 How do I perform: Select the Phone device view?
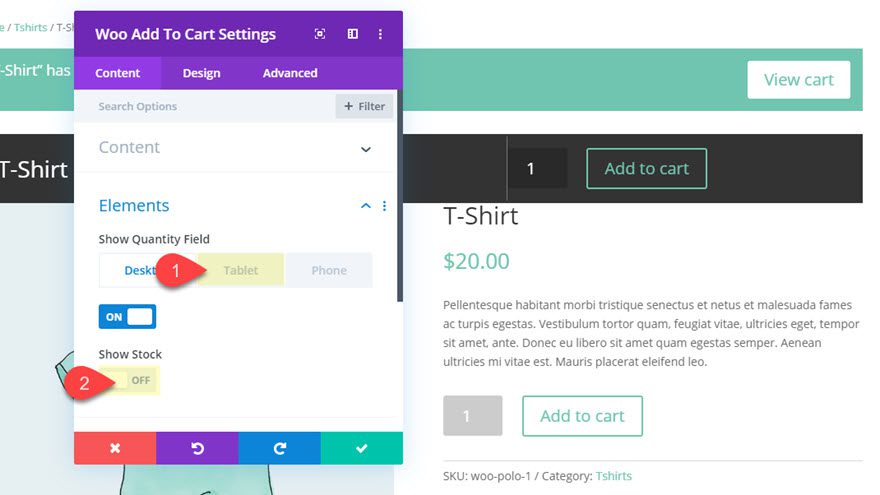(329, 270)
